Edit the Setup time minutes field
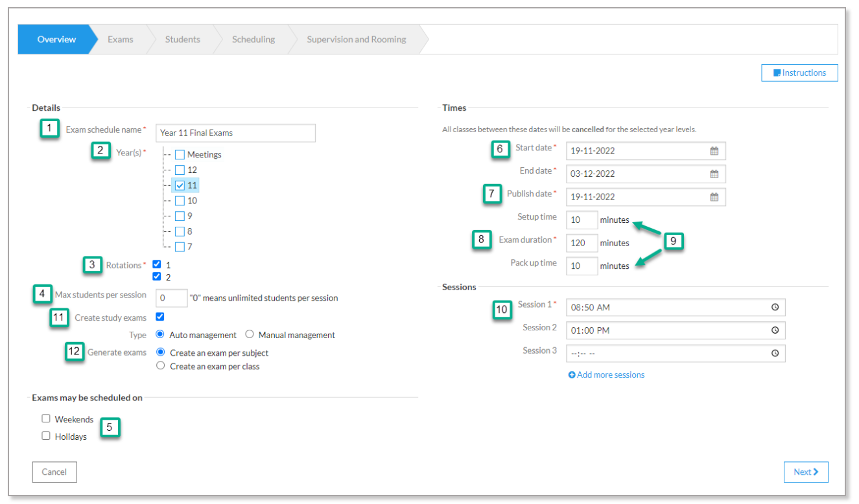This screenshot has width=859, height=504. (x=582, y=220)
